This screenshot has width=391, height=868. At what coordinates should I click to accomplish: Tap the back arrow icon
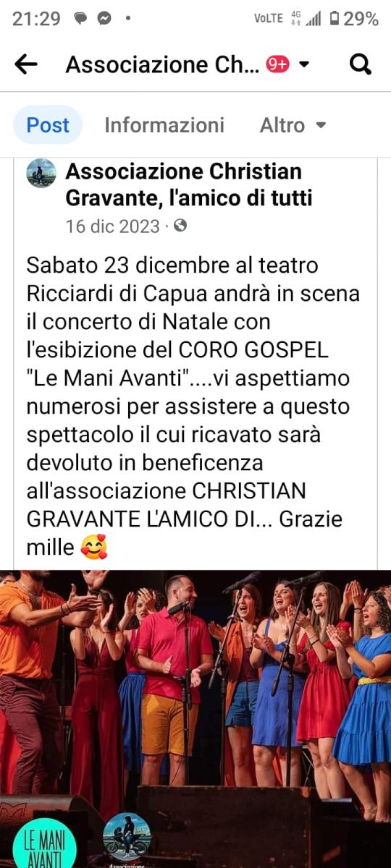pyautogui.click(x=26, y=64)
